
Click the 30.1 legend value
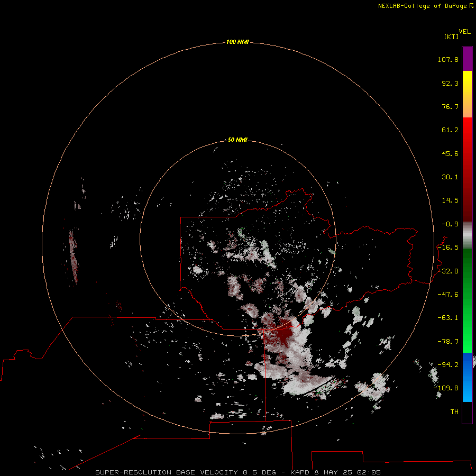pyautogui.click(x=450, y=177)
